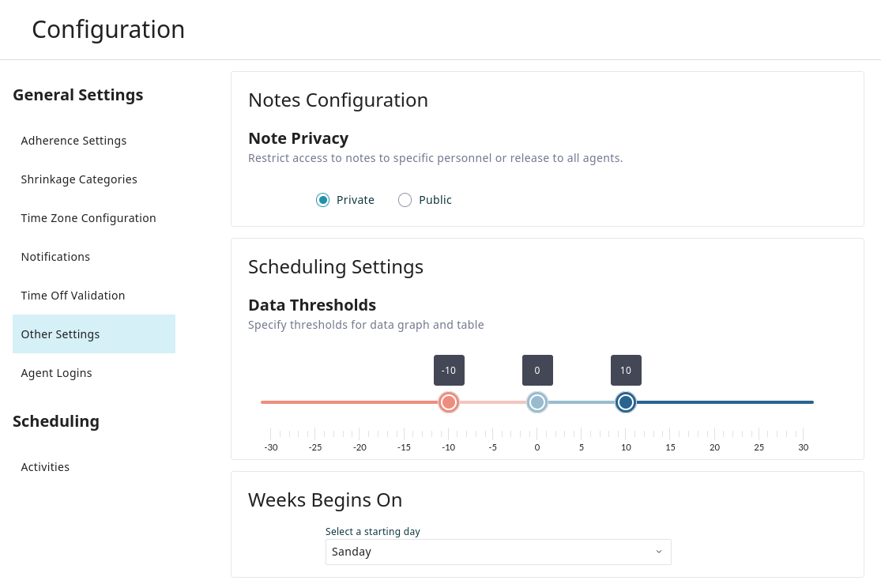The height and width of the screenshot is (588, 881).
Task: Navigate to Agent Logins
Action: (x=56, y=373)
